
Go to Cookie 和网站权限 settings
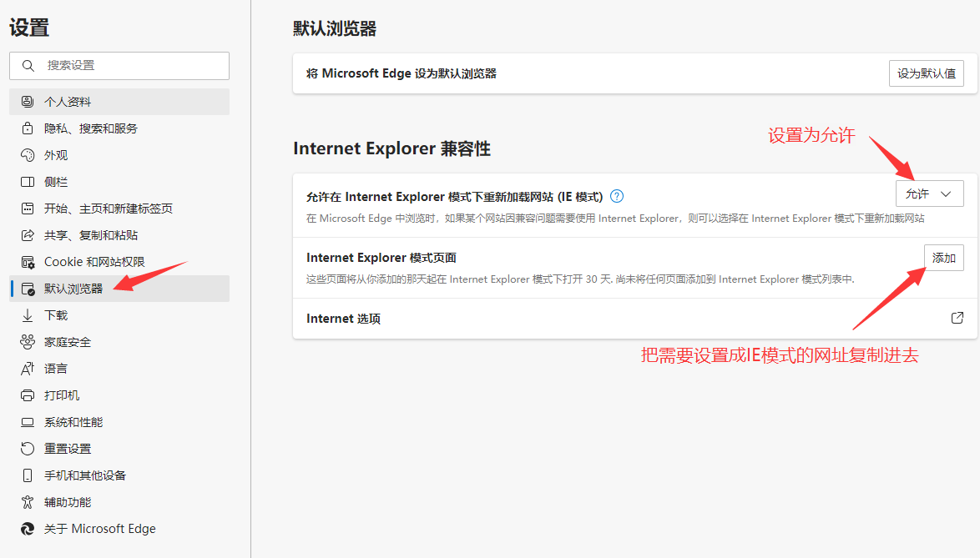pos(94,262)
